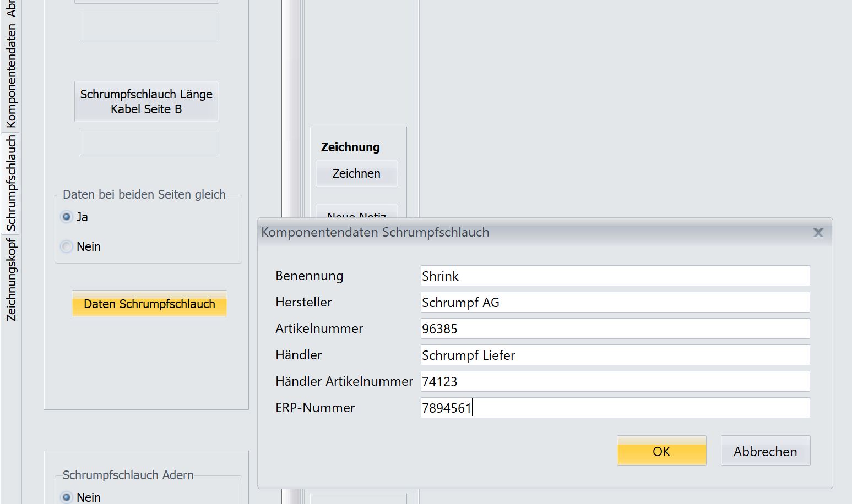Click the Händler field with Schrumpf Liefer

[x=615, y=355]
